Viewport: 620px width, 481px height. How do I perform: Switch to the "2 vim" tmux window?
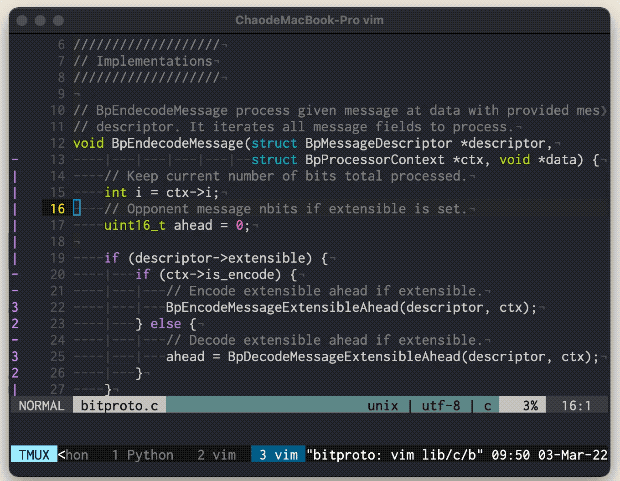[216, 455]
